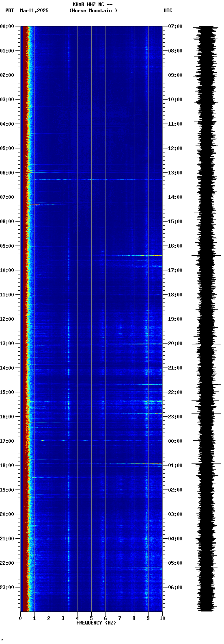Click the 00:00 UTC time label
The image size is (224, 644).
click(175, 441)
